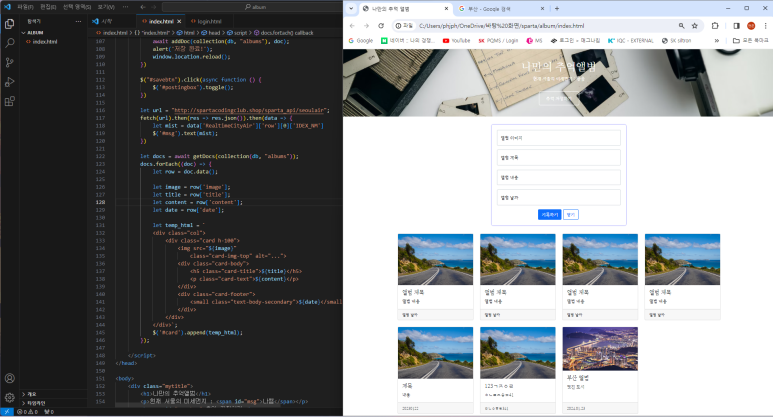Click the remote window indicator in VS Code status bar

[x=7, y=412]
